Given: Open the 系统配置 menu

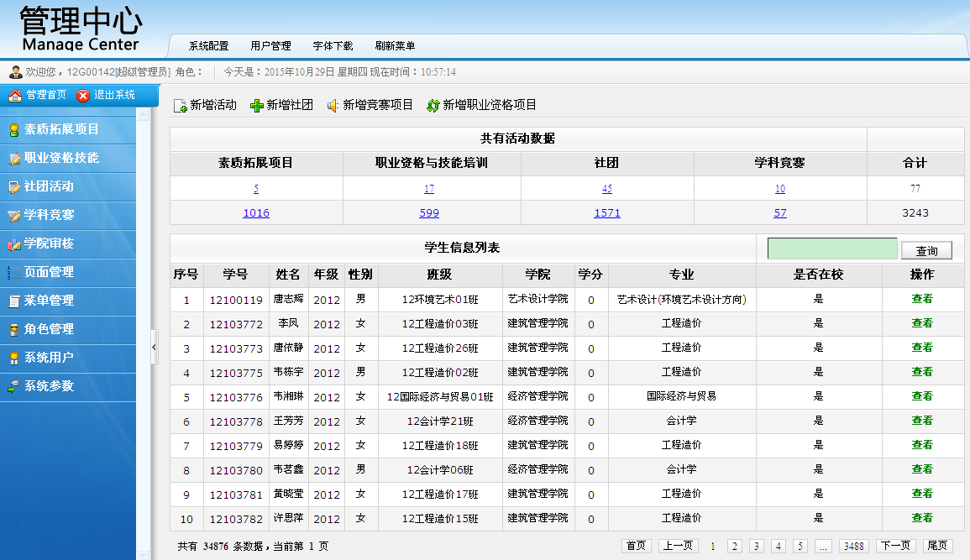Looking at the screenshot, I should click(x=208, y=45).
